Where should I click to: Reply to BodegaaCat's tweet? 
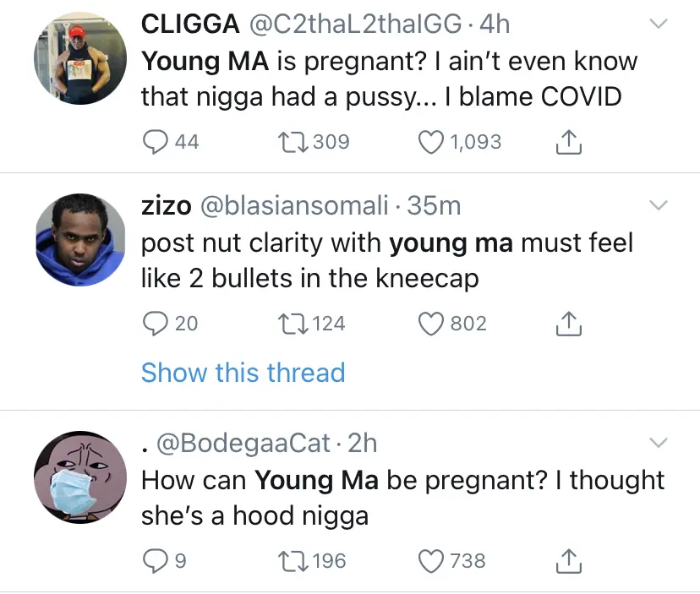[155, 560]
